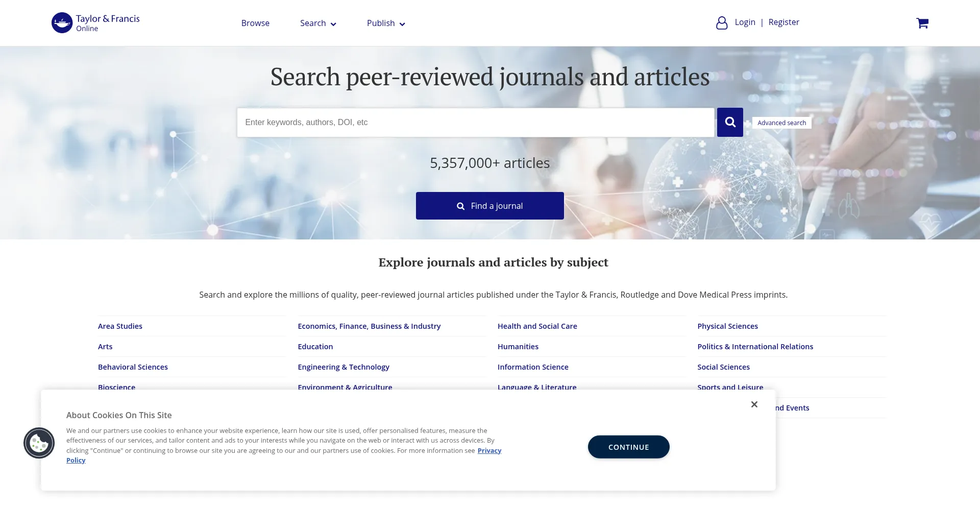The width and height of the screenshot is (980, 507).
Task: Select the Engineering & Technology subject
Action: click(343, 367)
